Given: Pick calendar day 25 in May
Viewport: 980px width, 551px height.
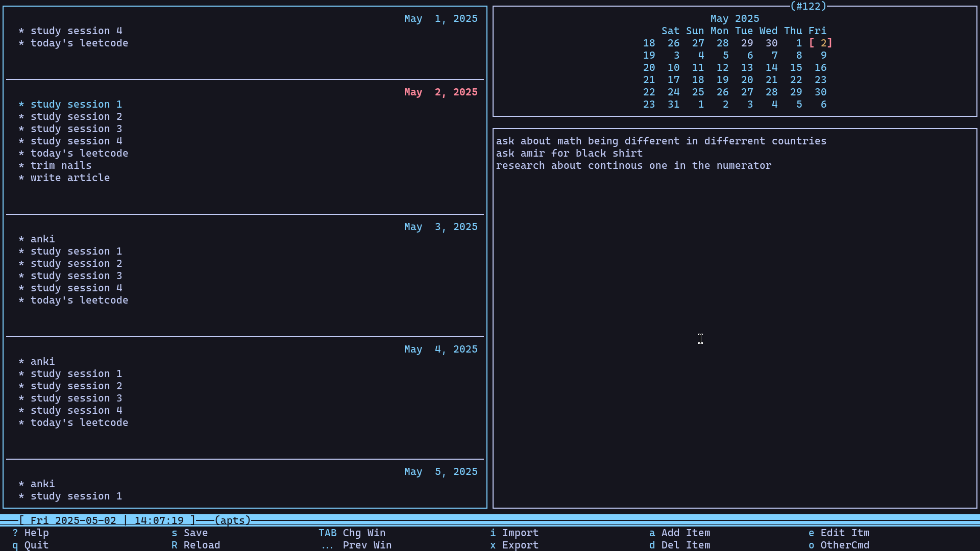Looking at the screenshot, I should coord(698,92).
